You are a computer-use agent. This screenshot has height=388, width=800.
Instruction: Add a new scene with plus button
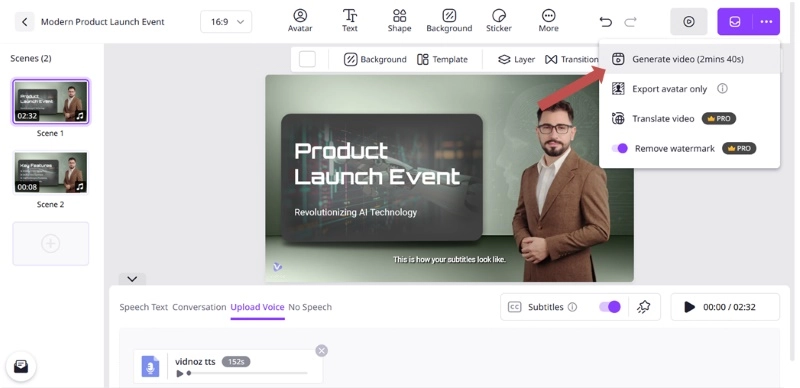click(51, 244)
